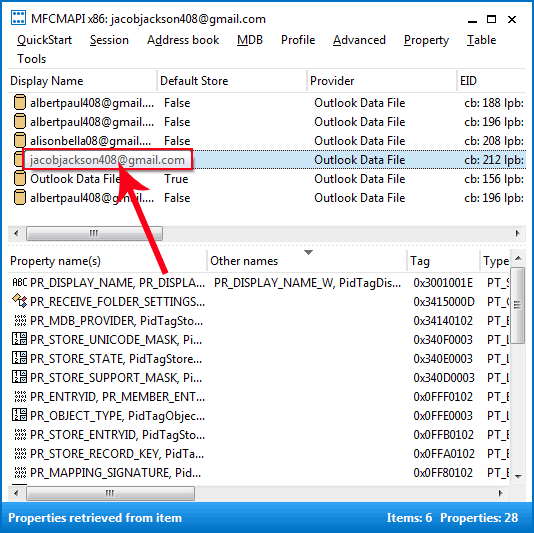Click the number icon of PR_STORE_UNICODE_MASK
This screenshot has height=533, width=534.
pyautogui.click(x=19, y=339)
